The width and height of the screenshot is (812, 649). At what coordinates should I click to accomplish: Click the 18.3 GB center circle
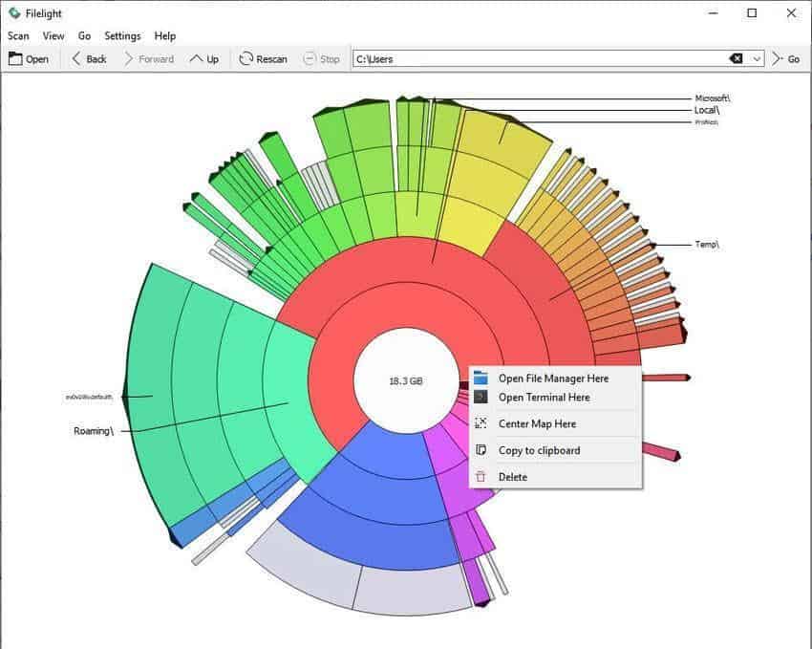[406, 380]
